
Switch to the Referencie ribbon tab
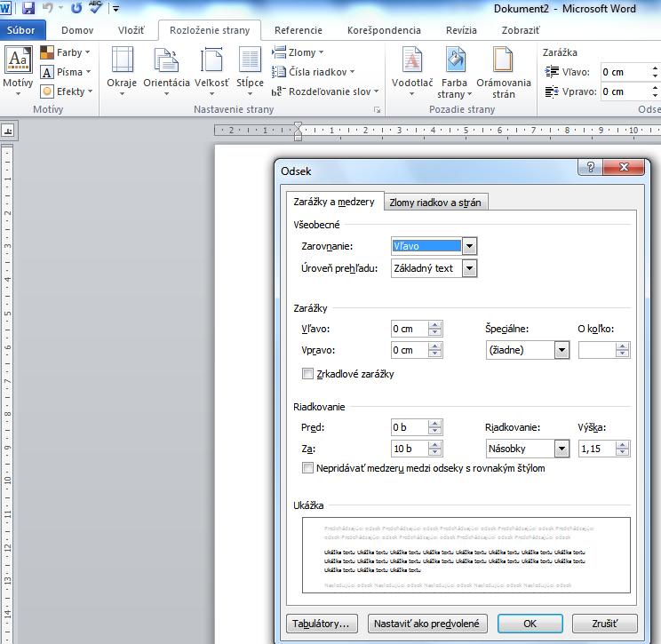coord(298,30)
